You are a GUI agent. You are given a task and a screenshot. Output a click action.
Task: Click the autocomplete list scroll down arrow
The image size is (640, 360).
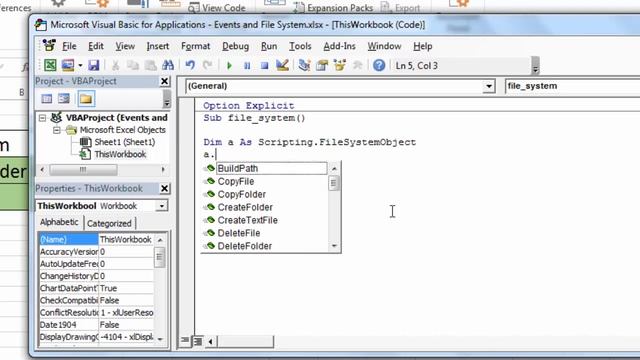click(x=334, y=246)
